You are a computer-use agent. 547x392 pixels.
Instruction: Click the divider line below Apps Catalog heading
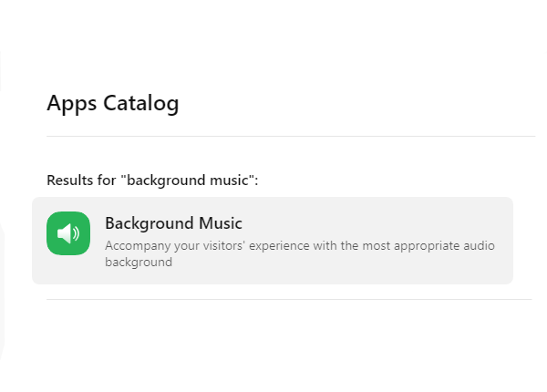click(291, 137)
